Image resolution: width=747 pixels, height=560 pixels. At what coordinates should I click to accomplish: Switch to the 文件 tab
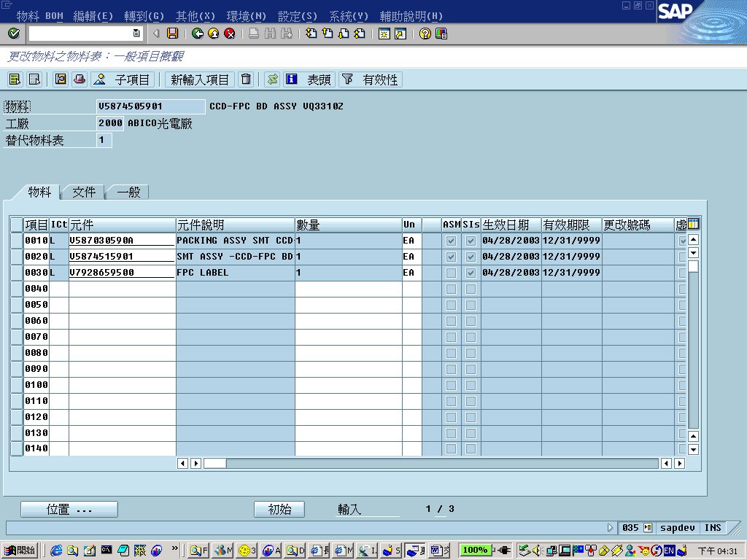click(84, 192)
